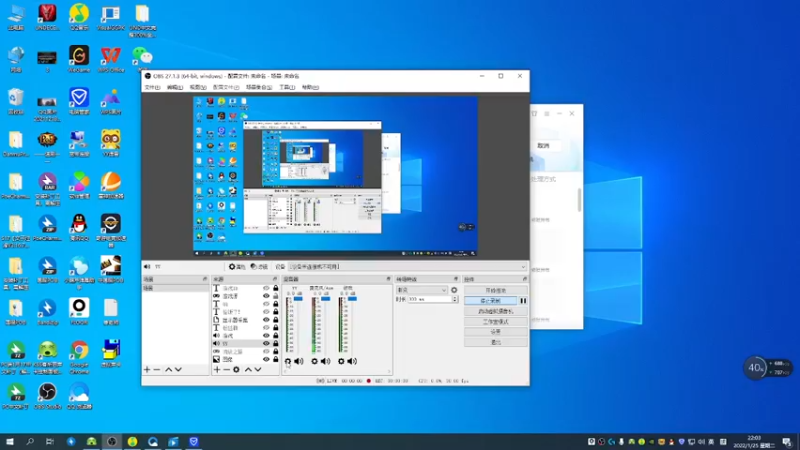Open the Edit menu in OBS
The height and width of the screenshot is (450, 800).
pyautogui.click(x=174, y=87)
